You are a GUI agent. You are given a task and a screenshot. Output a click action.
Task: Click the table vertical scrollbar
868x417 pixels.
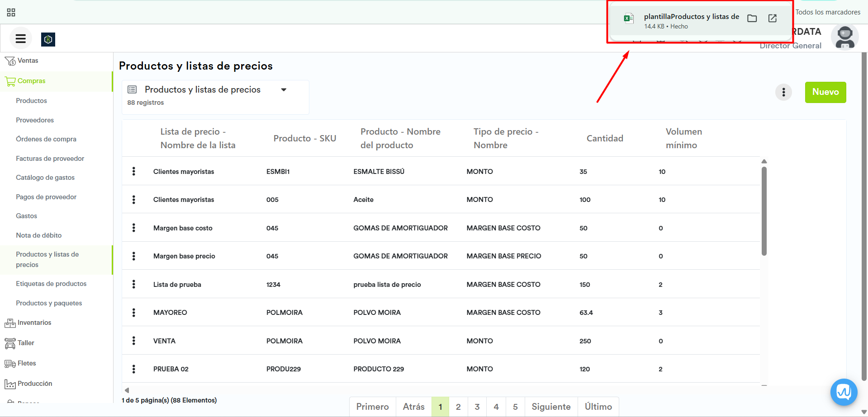tap(764, 211)
